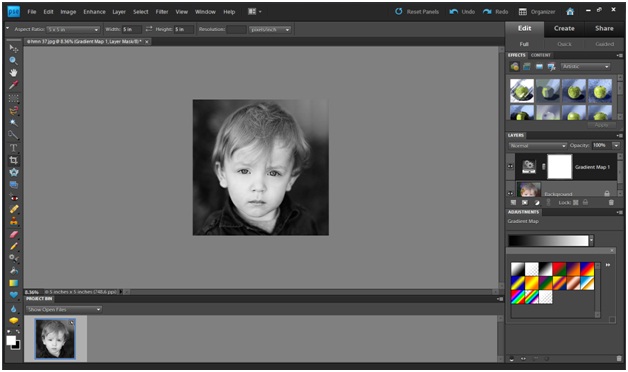This screenshot has width=628, height=372.
Task: Select the Paint Bucket tool
Action: pos(14,271)
